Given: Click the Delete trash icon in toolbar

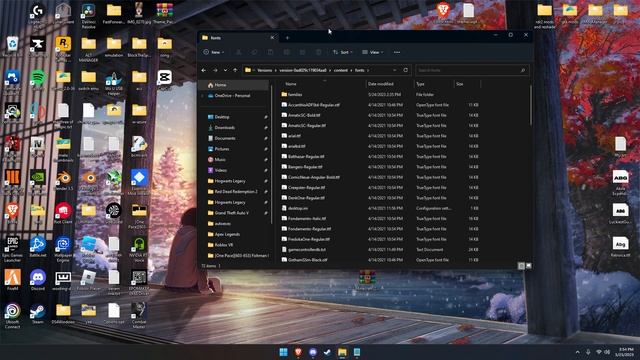Looking at the screenshot, I should point(318,52).
